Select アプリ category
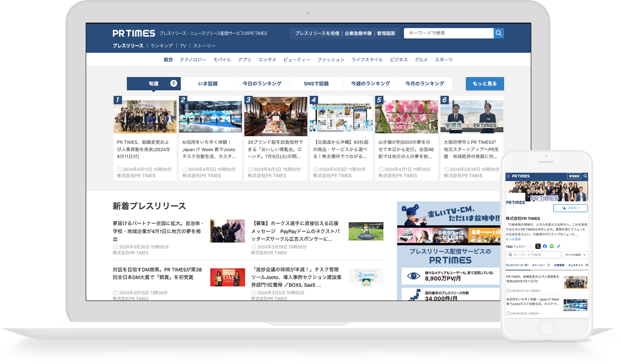Screen dimensions: 621x364 point(245,59)
